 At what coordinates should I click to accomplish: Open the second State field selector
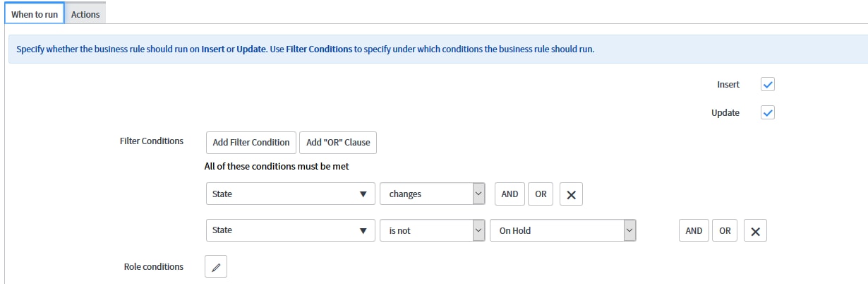tap(290, 231)
